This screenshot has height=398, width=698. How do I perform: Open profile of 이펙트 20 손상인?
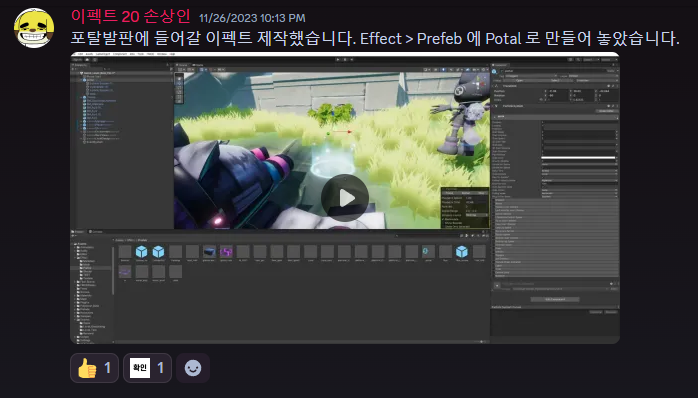coord(130,16)
